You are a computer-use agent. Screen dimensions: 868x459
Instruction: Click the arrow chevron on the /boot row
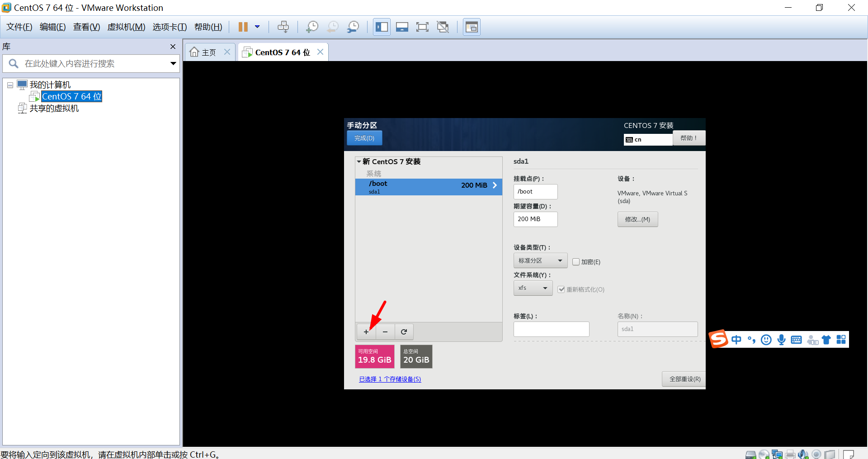(x=495, y=185)
